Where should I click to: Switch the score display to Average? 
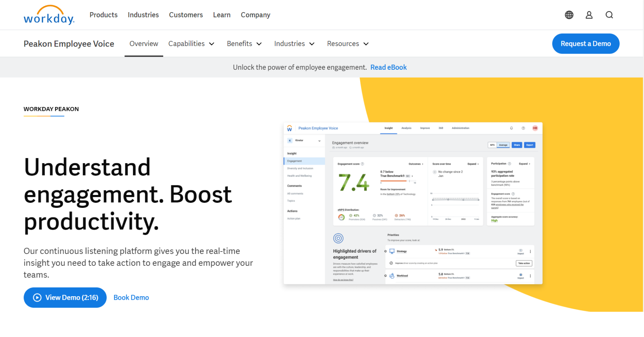click(x=503, y=145)
